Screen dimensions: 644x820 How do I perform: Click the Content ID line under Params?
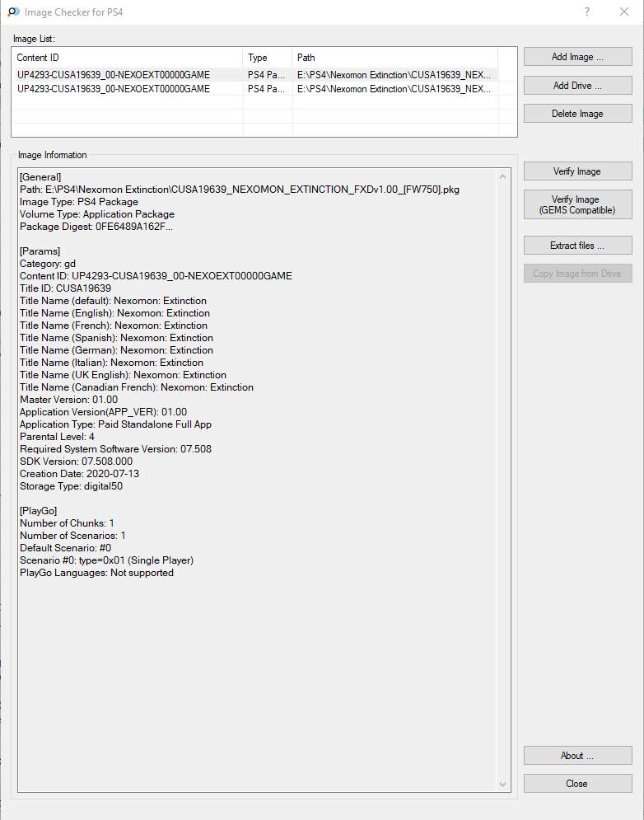coord(156,275)
